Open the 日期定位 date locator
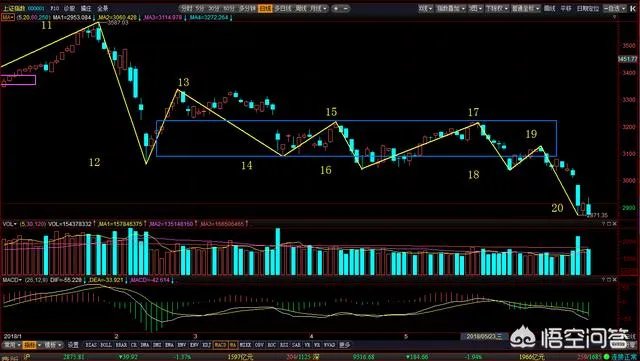The height and width of the screenshot is (361, 640). point(588,8)
